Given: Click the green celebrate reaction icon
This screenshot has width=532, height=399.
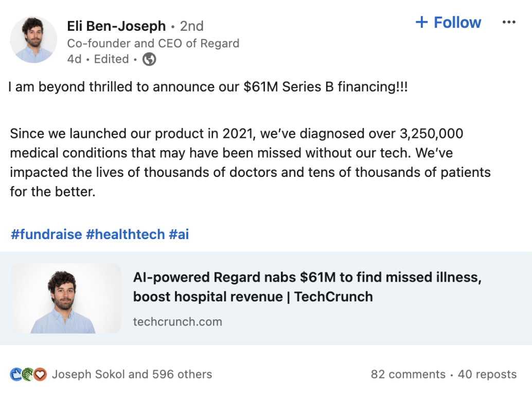Looking at the screenshot, I should pyautogui.click(x=28, y=374).
